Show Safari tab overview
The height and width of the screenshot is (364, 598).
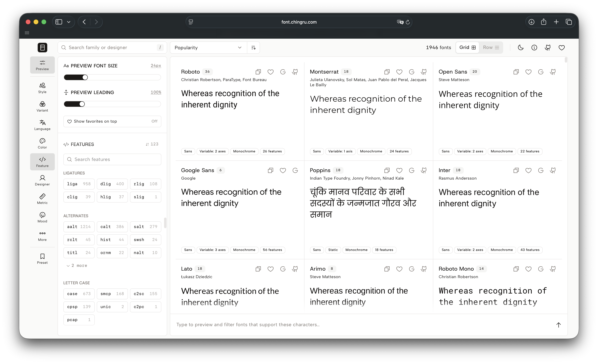coord(569,22)
